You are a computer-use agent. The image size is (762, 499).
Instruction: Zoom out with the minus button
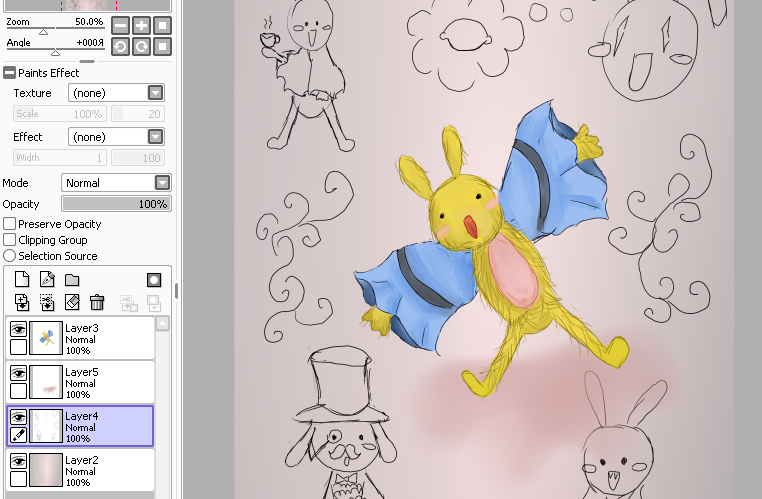[x=121, y=25]
